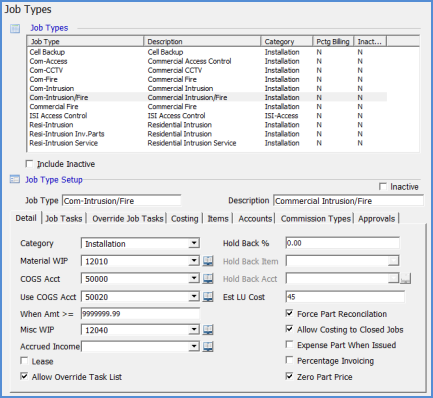Sort list by Job Type column header

[85, 41]
